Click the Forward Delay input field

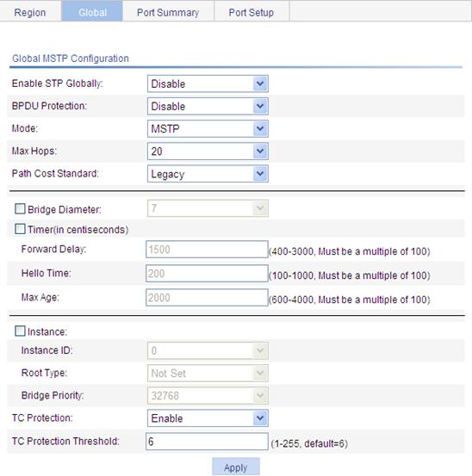pyautogui.click(x=207, y=250)
